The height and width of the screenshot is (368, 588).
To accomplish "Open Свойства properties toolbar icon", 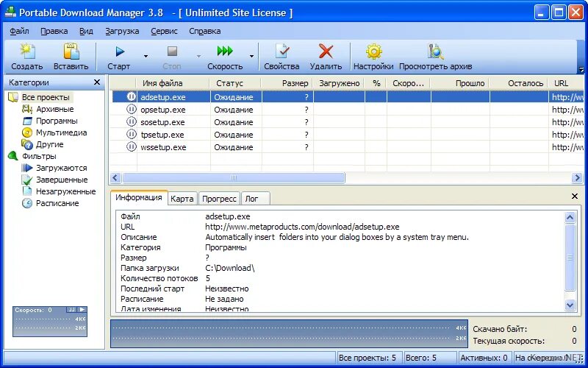I will click(x=282, y=52).
